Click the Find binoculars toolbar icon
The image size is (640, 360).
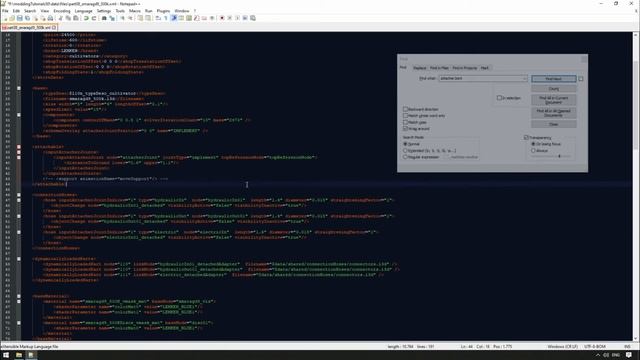tap(104, 18)
